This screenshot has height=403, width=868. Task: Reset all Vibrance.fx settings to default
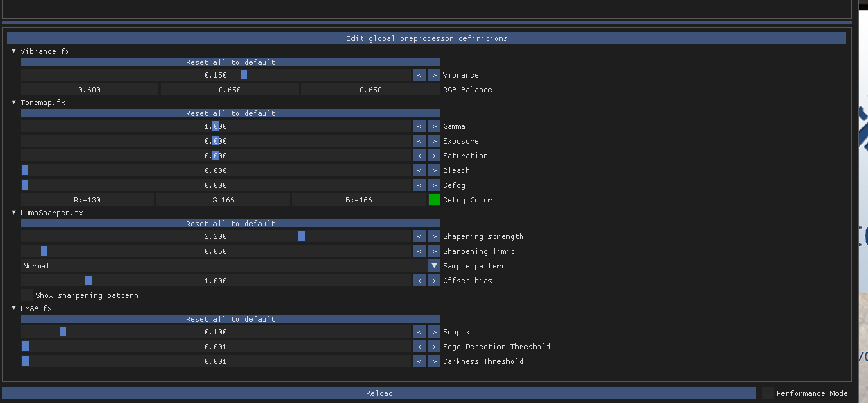(230, 62)
